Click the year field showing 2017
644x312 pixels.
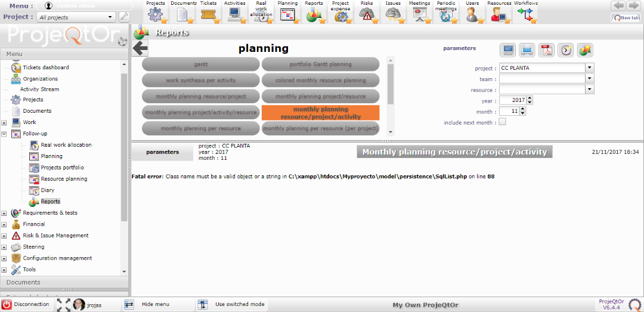pos(512,100)
